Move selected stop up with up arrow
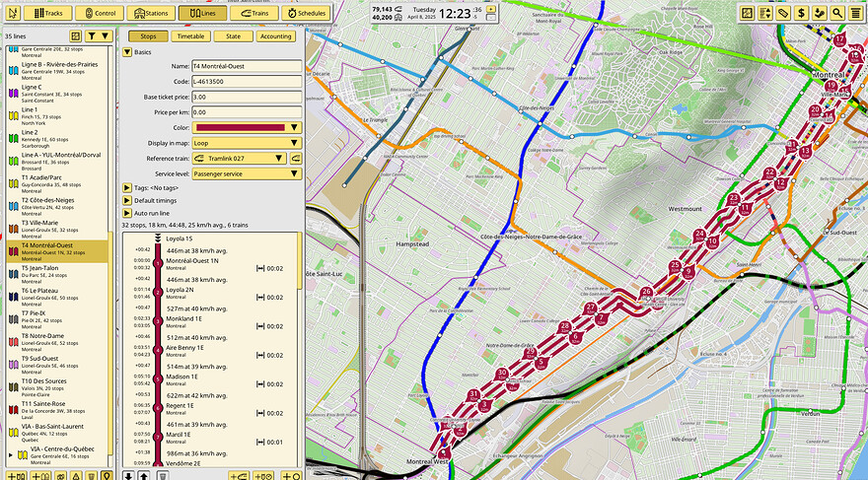Image resolution: width=868 pixels, height=480 pixels. (143, 476)
